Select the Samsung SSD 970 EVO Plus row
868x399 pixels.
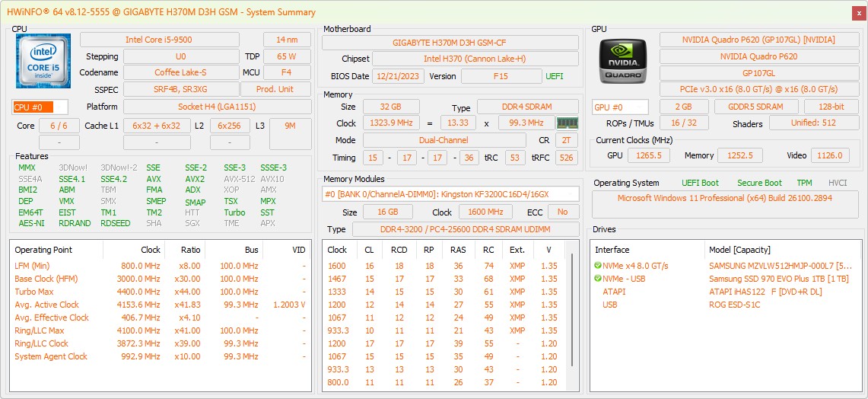tap(727, 279)
